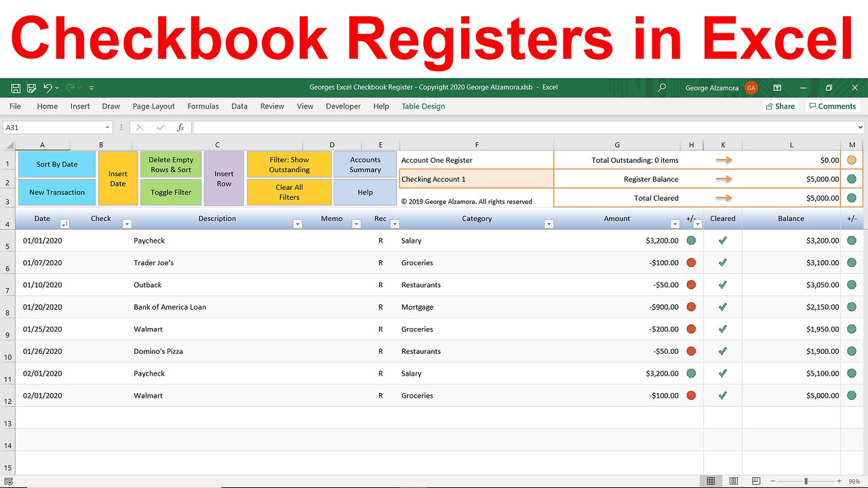Undo the last action
Image resolution: width=868 pixels, height=488 pixels.
47,88
